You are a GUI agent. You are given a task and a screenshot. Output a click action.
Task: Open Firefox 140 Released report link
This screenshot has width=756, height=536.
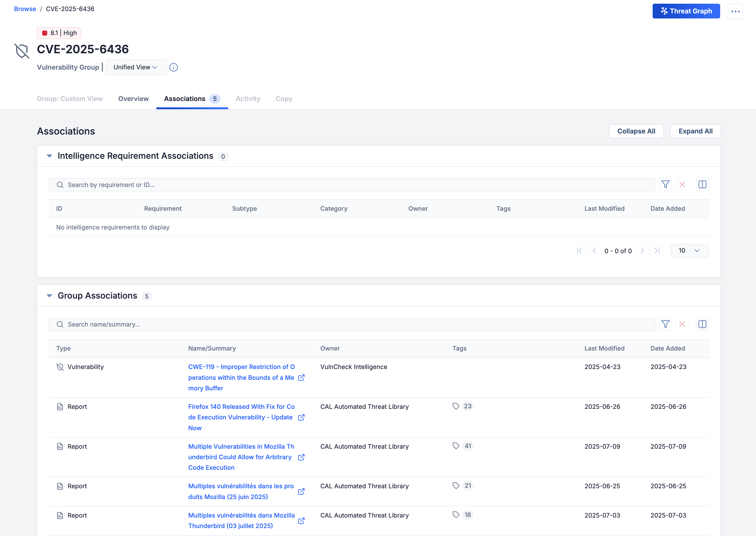point(242,417)
